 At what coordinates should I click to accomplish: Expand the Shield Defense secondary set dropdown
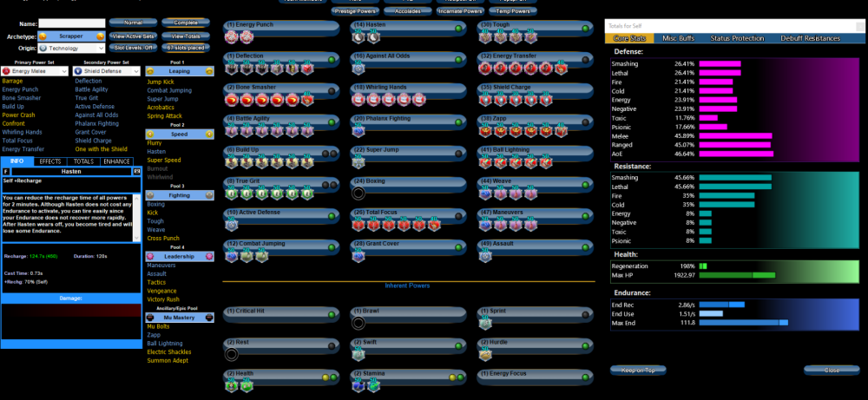coord(107,71)
